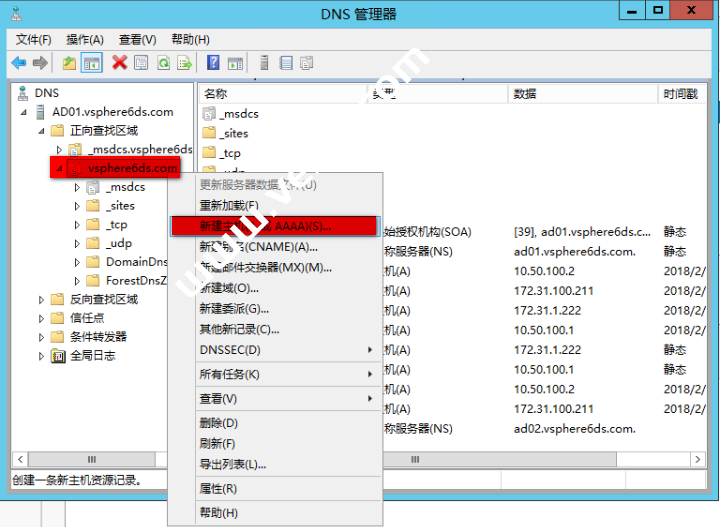This screenshot has height=527, width=720.
Task: Select the 信任点 tree item
Action: (x=87, y=318)
